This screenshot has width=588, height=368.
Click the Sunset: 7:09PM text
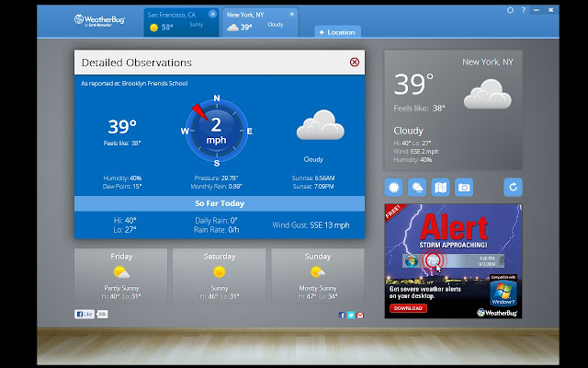[313, 186]
